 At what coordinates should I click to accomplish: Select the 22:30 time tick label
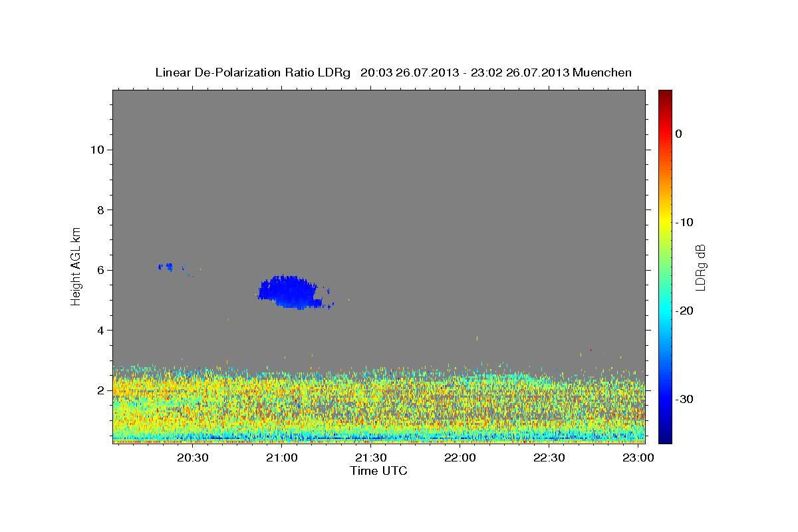point(549,459)
